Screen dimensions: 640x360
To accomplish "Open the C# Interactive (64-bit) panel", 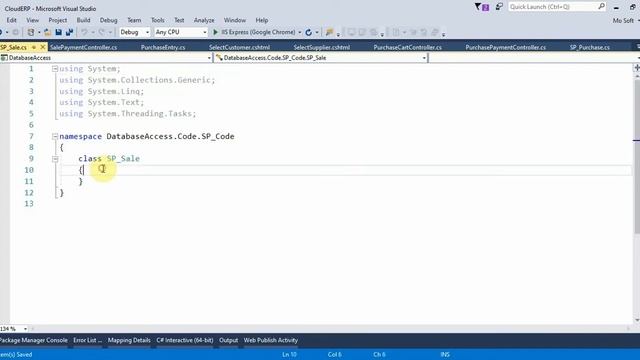I will point(184,340).
